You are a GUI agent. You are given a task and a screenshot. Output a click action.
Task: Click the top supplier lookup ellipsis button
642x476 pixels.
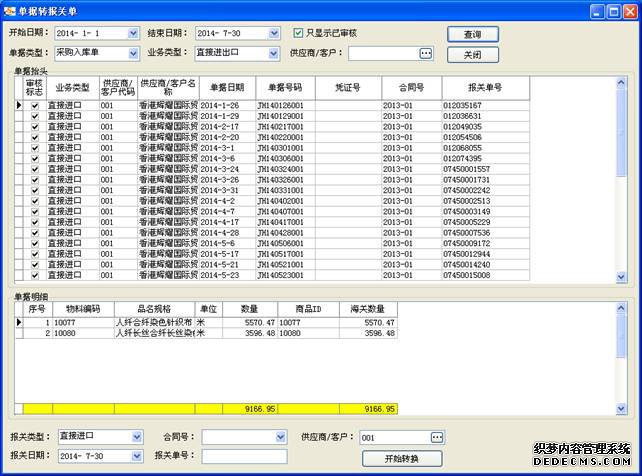(425, 53)
